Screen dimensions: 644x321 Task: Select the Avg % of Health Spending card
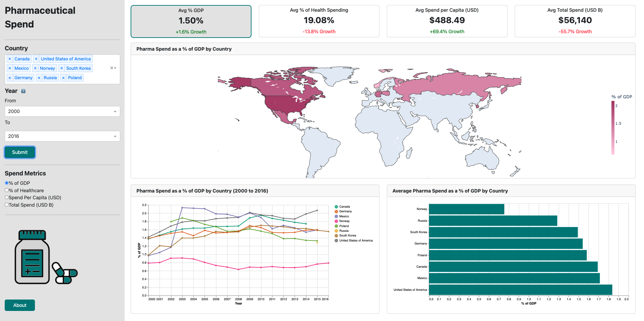coord(319,21)
